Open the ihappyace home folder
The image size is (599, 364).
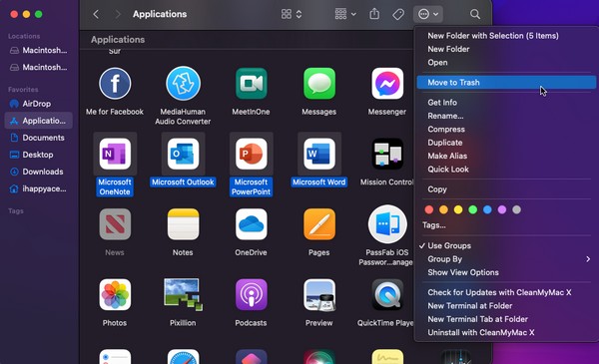(38, 188)
